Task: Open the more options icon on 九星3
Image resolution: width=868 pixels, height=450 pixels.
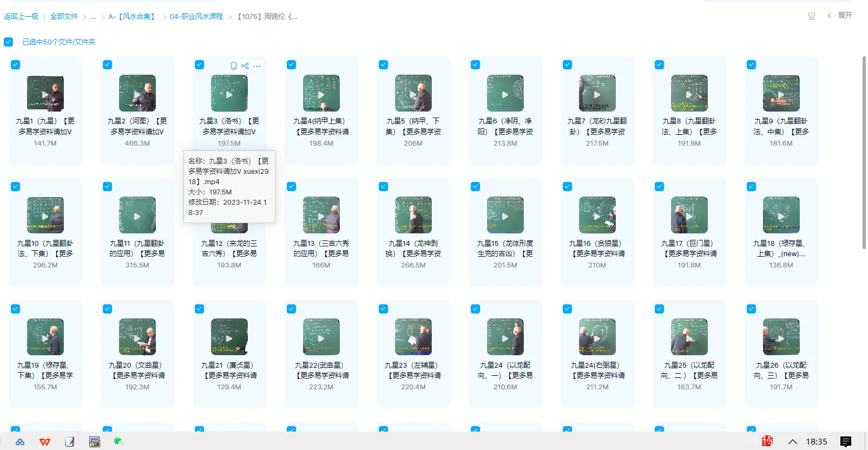Action: pyautogui.click(x=257, y=66)
